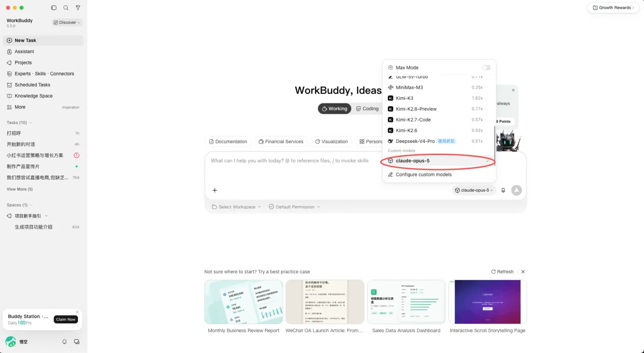Screen dimensions: 644x353
Task: Select Kimi-K2.8-Preview model
Action: tap(438, 109)
